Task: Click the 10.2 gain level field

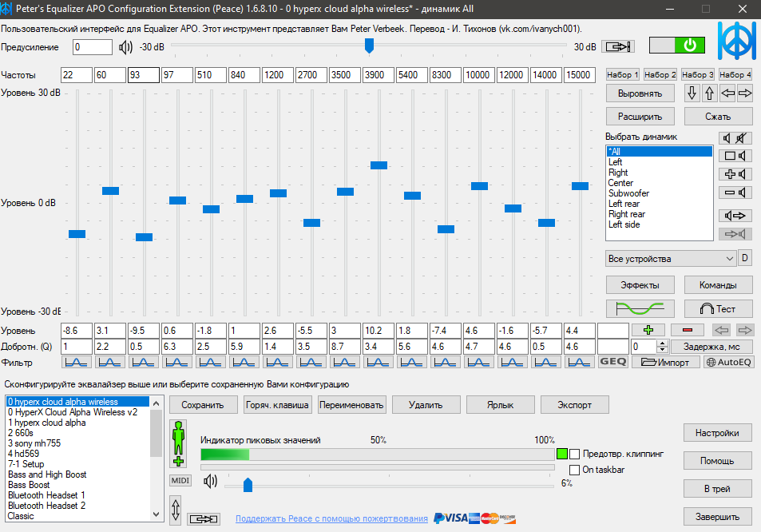Action: 378,331
